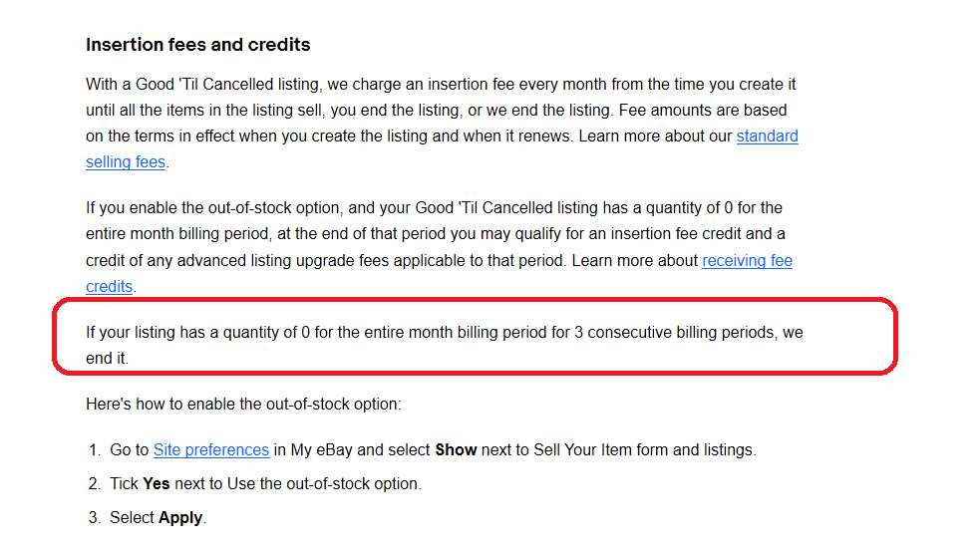Click the "Here's how to enable the out-of-stock option:" line
This screenshot has width=980, height=552.
pyautogui.click(x=243, y=405)
